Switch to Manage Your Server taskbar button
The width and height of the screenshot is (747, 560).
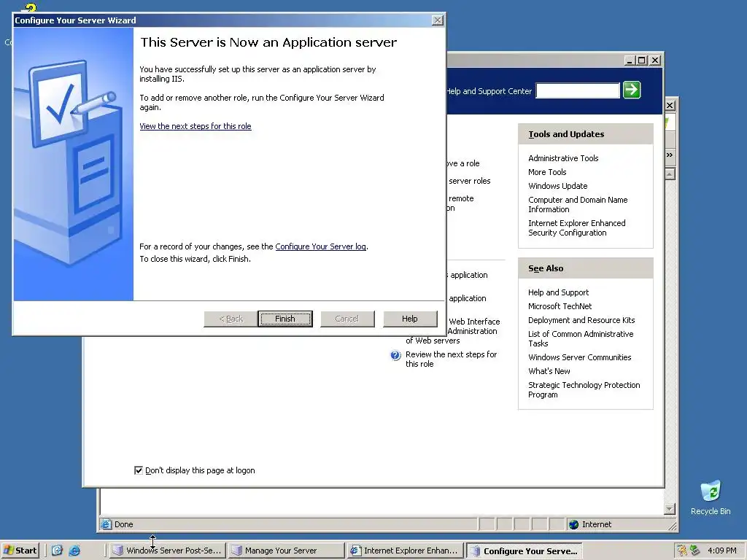[285, 551]
